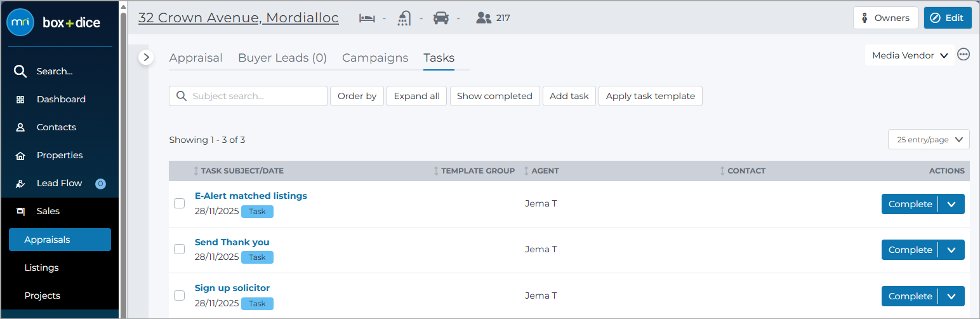980x319 pixels.
Task: Click the Owners button
Action: [x=885, y=18]
